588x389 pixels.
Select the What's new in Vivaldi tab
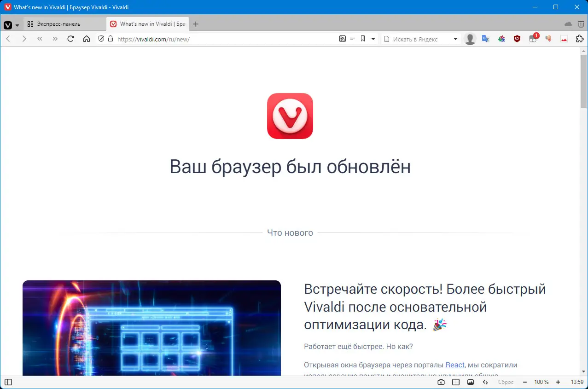147,23
